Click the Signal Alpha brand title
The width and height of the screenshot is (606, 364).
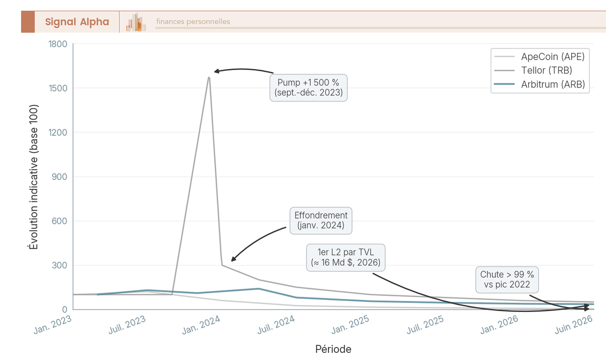pos(77,22)
